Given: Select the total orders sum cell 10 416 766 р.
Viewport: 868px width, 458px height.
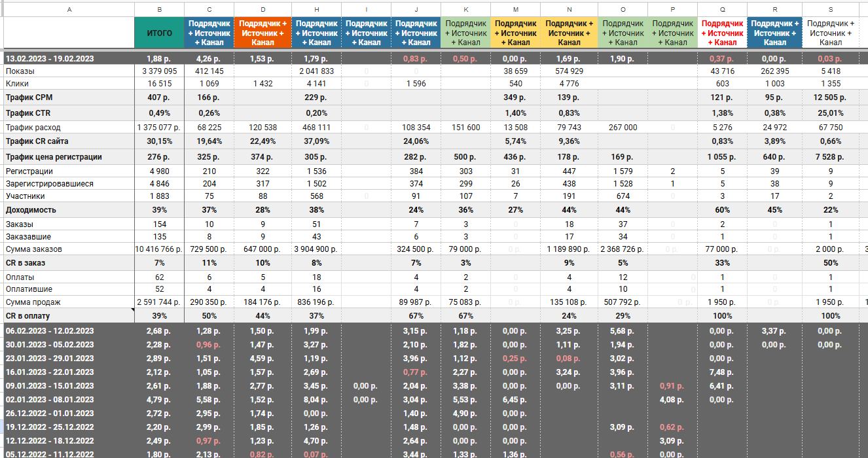Looking at the screenshot, I should coord(159,249).
